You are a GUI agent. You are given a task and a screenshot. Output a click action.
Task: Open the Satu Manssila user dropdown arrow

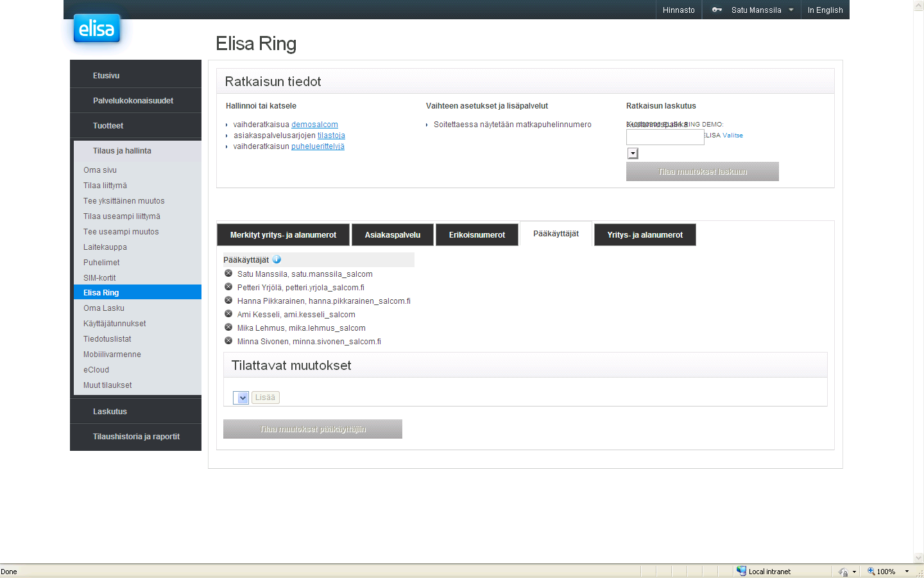point(791,10)
